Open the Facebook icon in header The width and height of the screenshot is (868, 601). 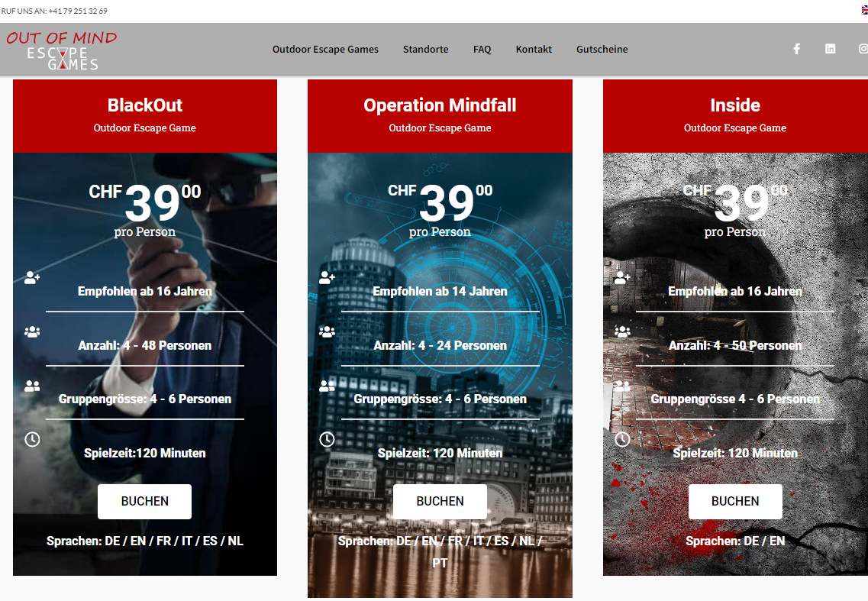[x=796, y=49]
